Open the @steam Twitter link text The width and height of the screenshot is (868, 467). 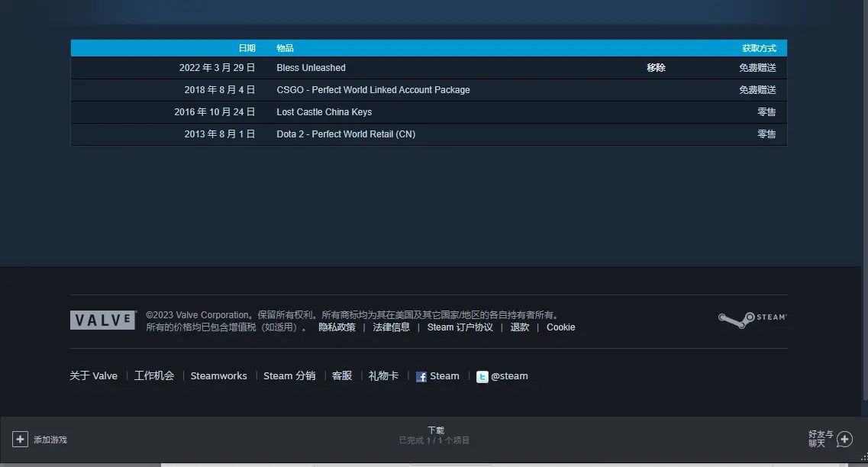click(x=509, y=375)
